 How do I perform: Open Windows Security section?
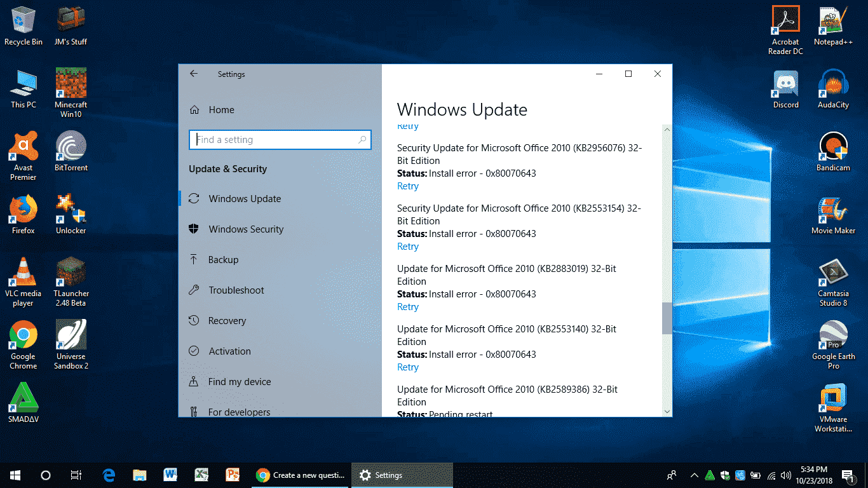coord(280,229)
